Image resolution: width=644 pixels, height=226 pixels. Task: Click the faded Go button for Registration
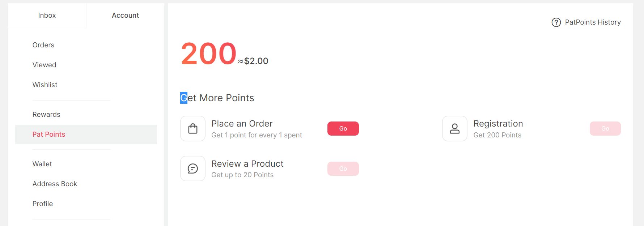[x=605, y=129]
